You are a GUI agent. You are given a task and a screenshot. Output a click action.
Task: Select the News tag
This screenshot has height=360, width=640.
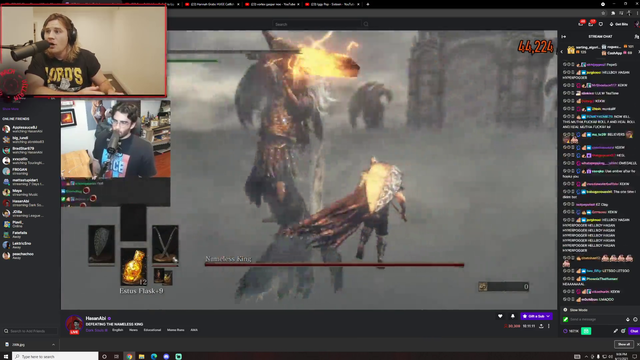[133, 330]
